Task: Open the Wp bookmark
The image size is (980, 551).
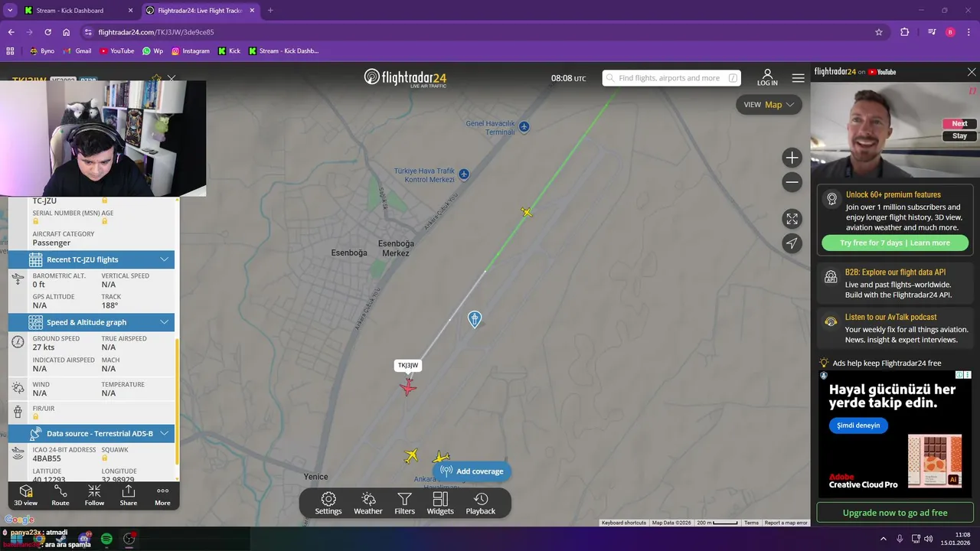Action: pyautogui.click(x=152, y=51)
